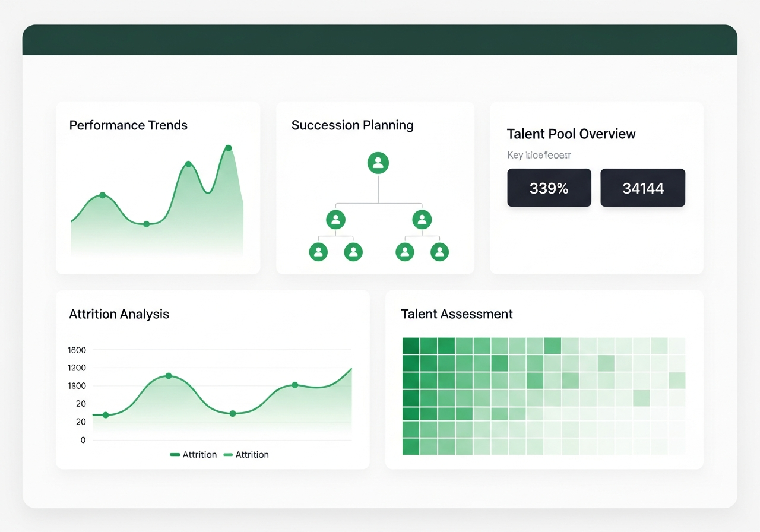The height and width of the screenshot is (532, 760).
Task: Click the leftmost data point in Attrition Analysis
Action: [x=106, y=415]
